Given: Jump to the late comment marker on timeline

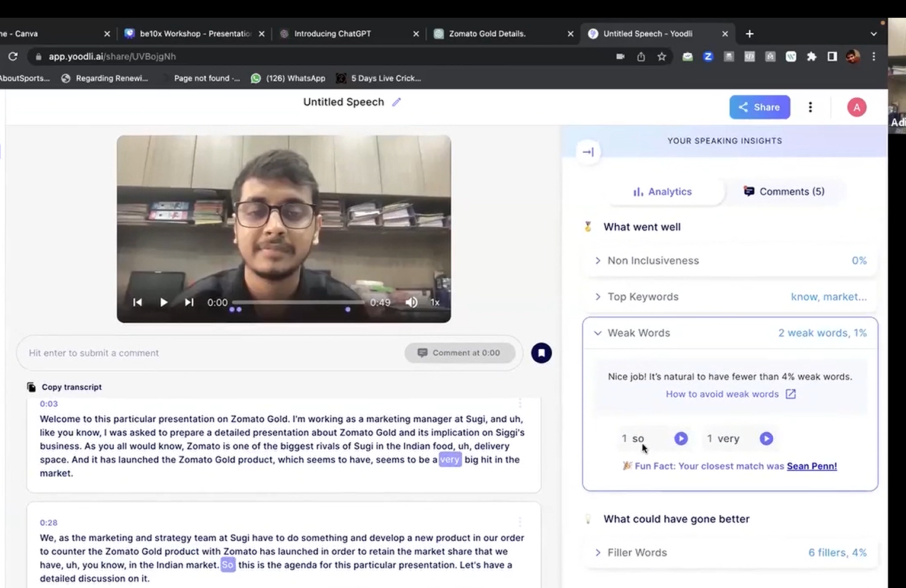Looking at the screenshot, I should [x=348, y=309].
